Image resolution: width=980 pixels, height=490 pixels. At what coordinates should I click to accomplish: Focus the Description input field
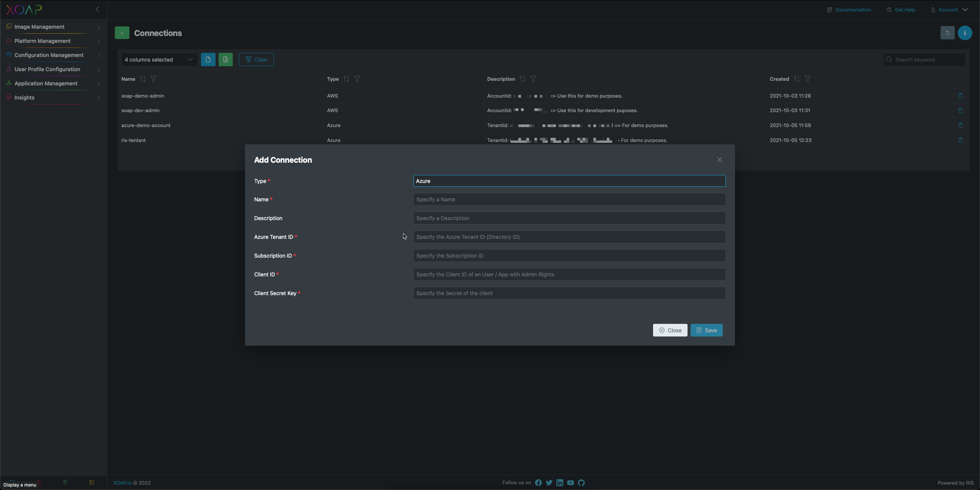(569, 218)
